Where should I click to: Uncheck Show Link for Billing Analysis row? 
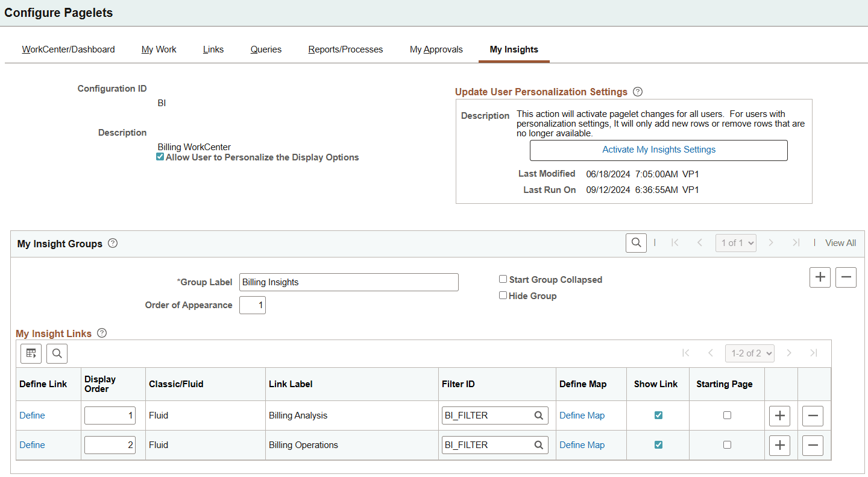(x=658, y=415)
